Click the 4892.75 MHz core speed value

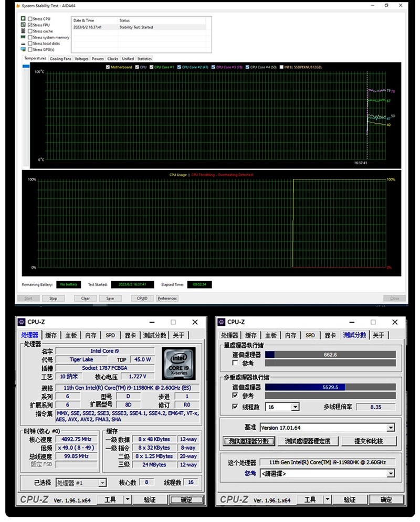[77, 439]
